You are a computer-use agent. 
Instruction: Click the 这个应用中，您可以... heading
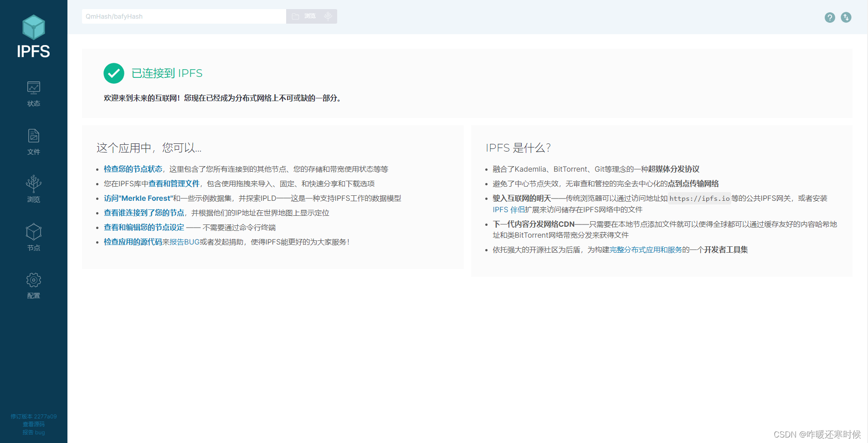(149, 148)
